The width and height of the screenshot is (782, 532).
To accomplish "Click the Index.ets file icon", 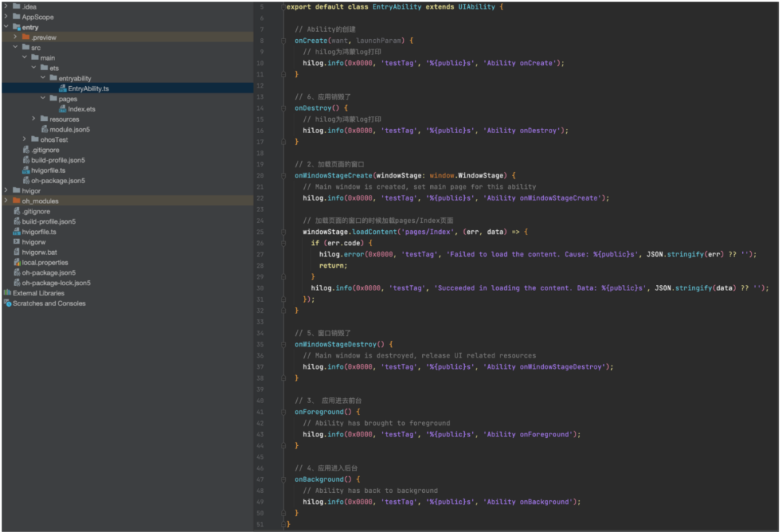I will click(63, 109).
